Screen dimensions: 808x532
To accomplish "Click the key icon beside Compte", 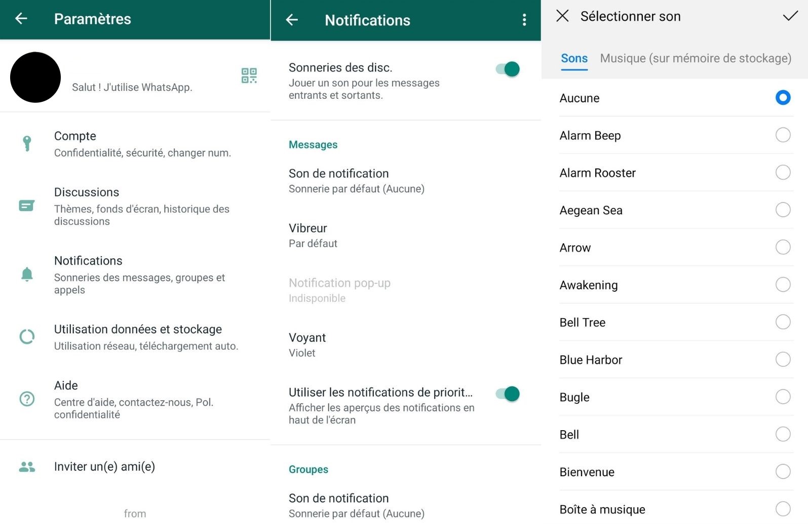I will point(27,143).
